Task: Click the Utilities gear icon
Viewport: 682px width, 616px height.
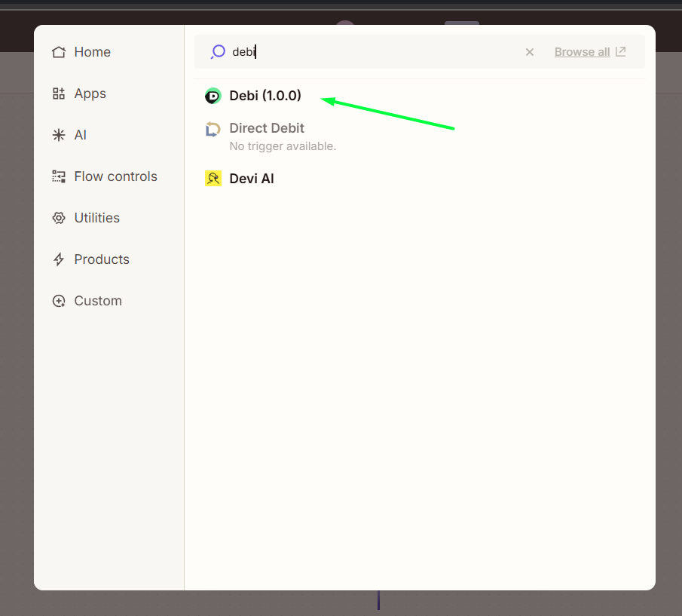Action: pyautogui.click(x=59, y=217)
